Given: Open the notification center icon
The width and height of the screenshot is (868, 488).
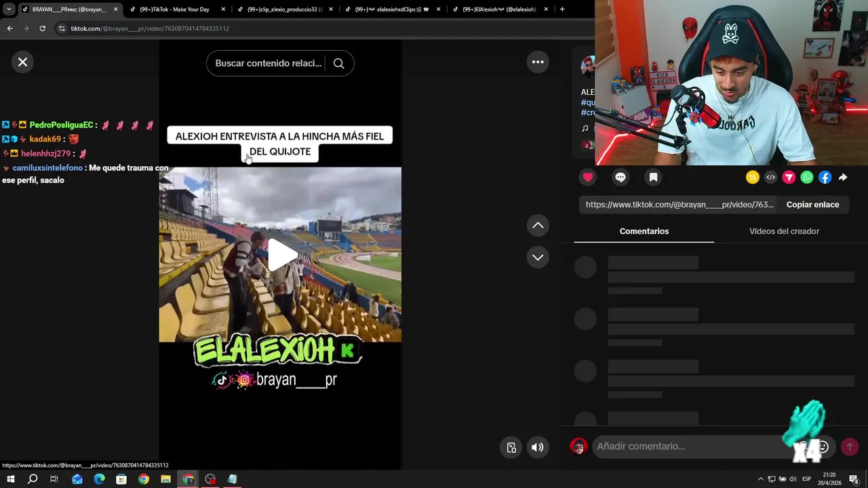Looking at the screenshot, I should (854, 479).
